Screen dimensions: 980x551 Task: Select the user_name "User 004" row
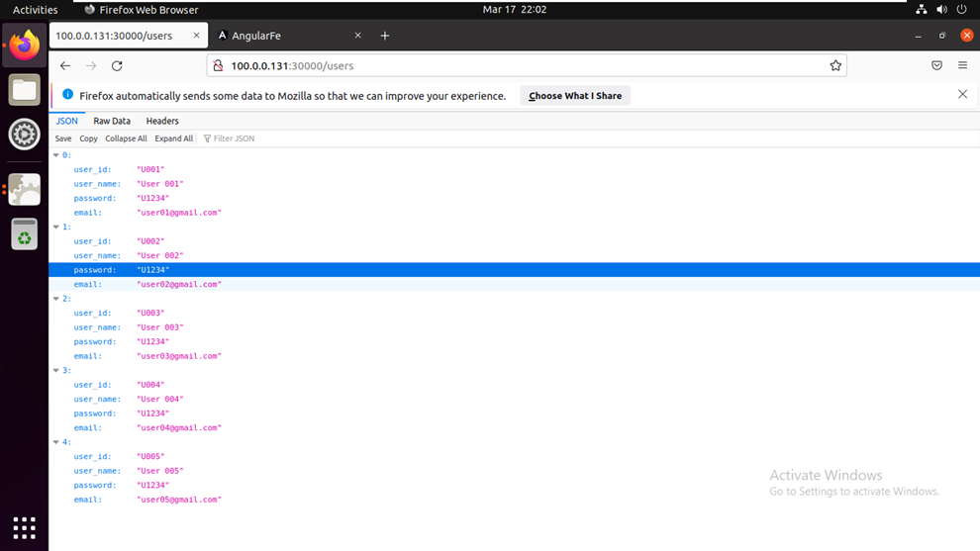514,400
